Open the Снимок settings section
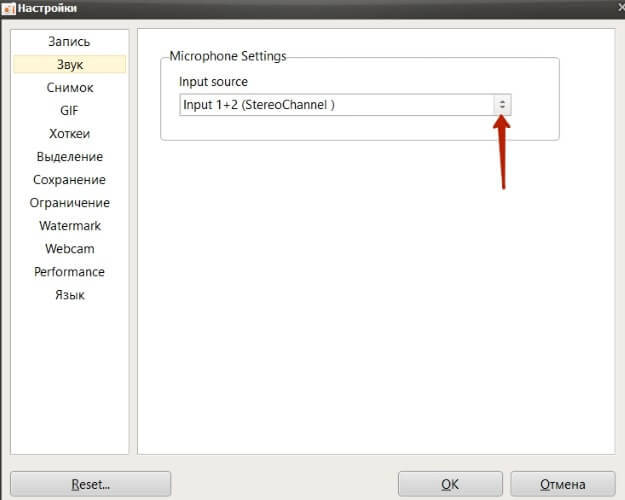This screenshot has width=625, height=500. coord(69,87)
